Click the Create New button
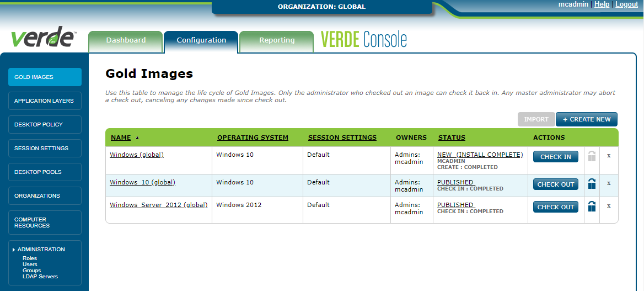This screenshot has width=644, height=291. click(x=587, y=119)
